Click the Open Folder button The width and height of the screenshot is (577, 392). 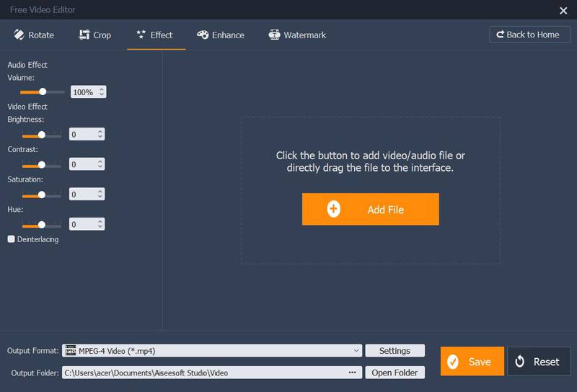point(395,373)
